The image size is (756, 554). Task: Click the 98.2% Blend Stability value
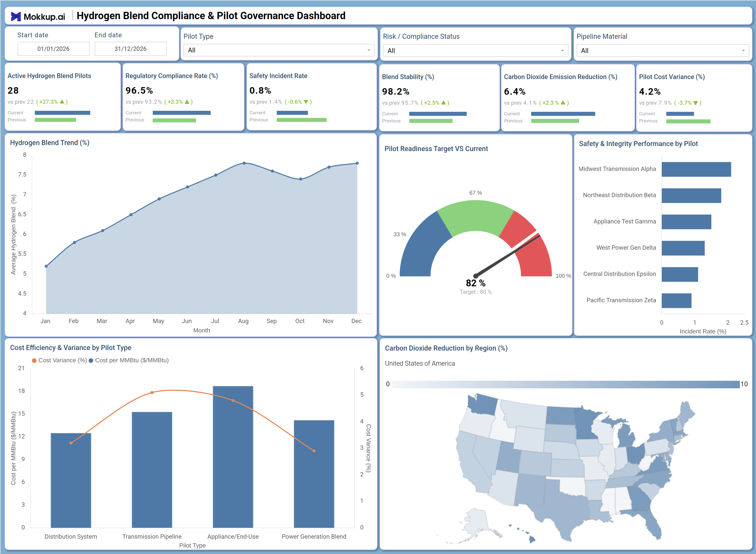(396, 92)
